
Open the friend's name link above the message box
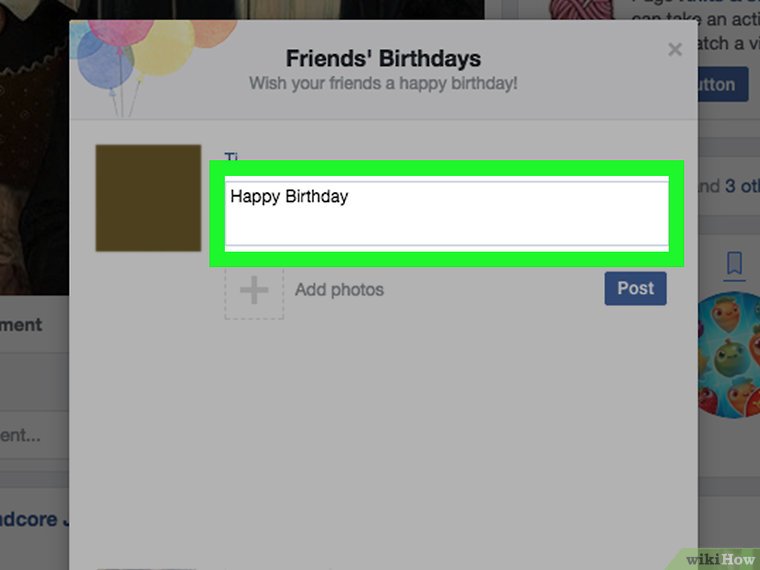232,157
